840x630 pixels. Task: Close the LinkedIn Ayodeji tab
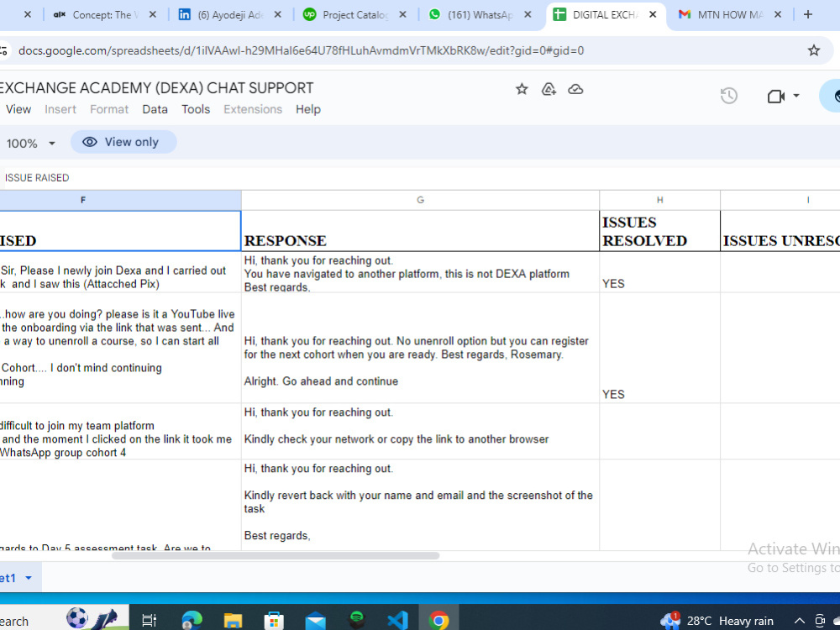pos(277,14)
